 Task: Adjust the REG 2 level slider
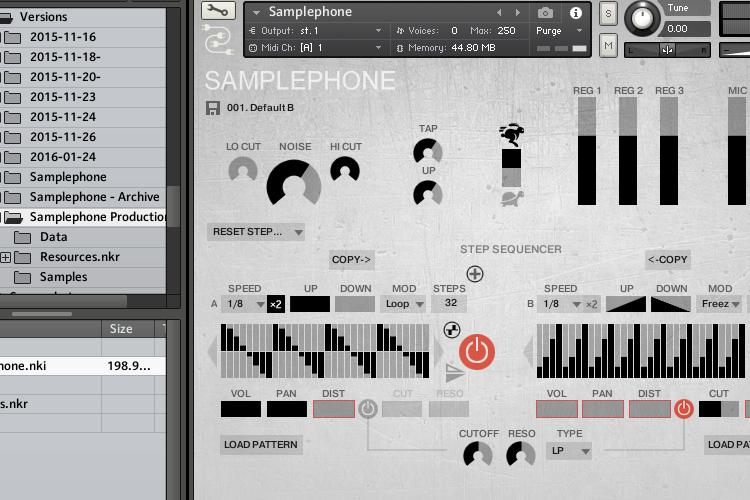pyautogui.click(x=628, y=152)
